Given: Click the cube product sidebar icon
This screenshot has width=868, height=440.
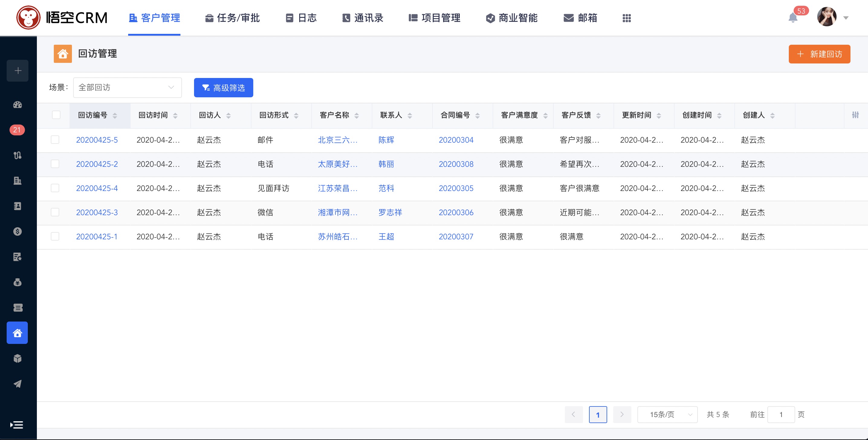Looking at the screenshot, I should point(18,358).
